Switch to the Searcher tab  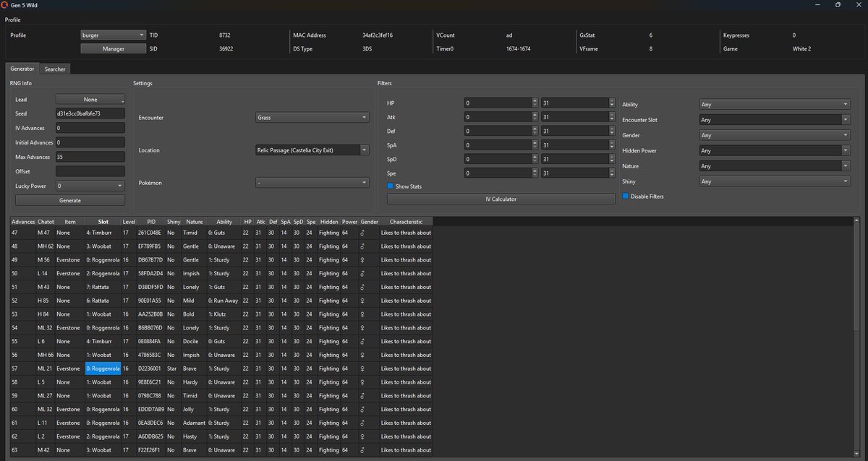coord(55,69)
